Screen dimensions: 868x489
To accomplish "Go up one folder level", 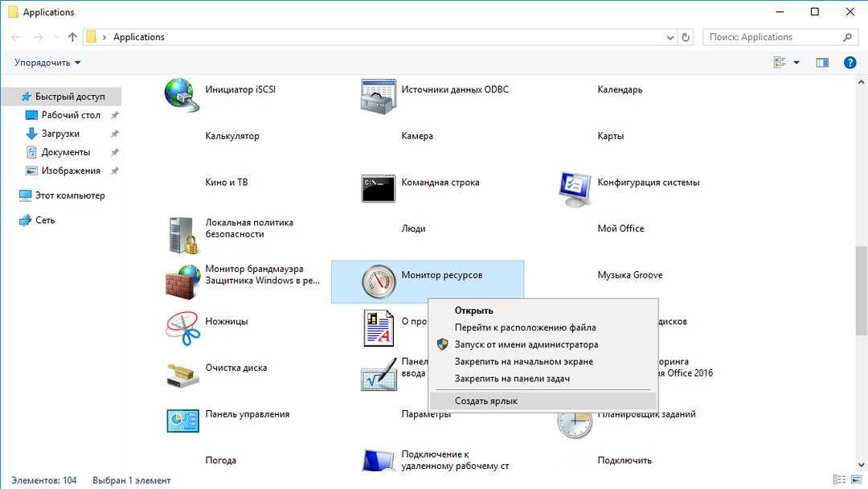I will click(72, 37).
